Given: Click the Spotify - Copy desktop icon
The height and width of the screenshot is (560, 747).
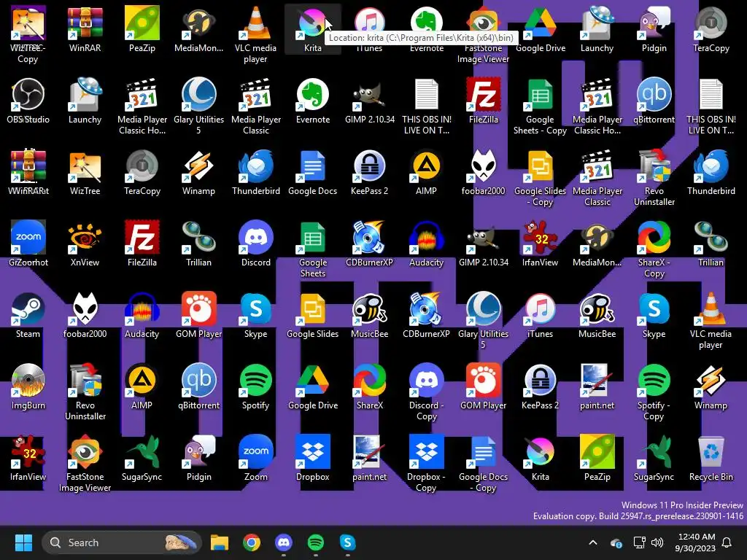Looking at the screenshot, I should click(654, 392).
